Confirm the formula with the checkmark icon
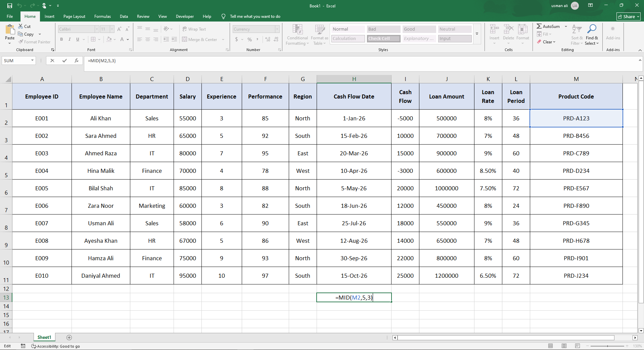The image size is (644, 350). 64,61
